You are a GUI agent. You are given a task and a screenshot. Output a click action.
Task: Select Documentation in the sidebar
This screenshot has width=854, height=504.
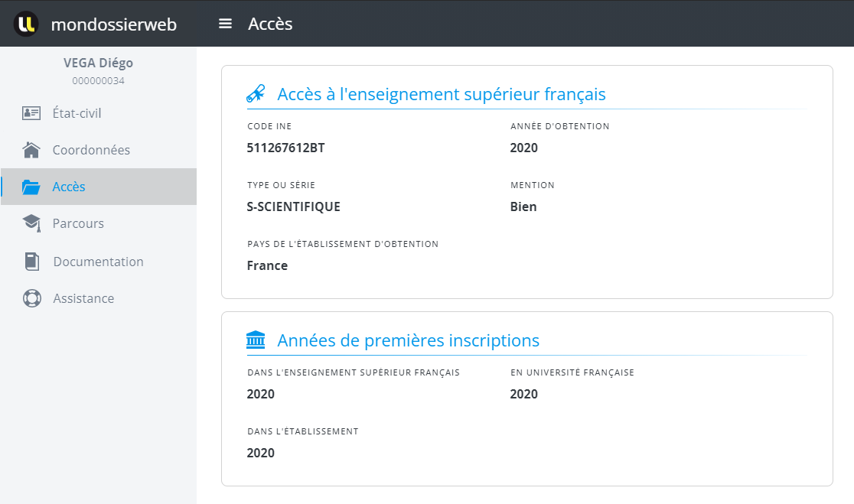click(x=98, y=262)
